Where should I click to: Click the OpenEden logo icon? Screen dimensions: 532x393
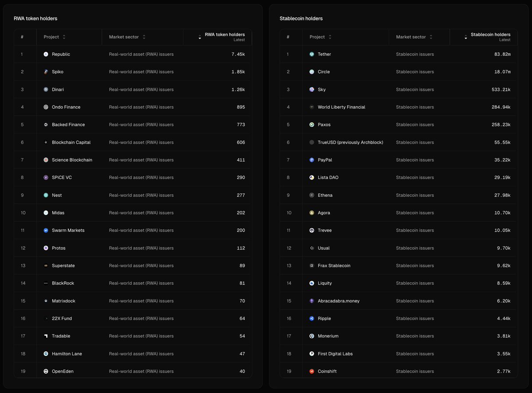tap(46, 371)
